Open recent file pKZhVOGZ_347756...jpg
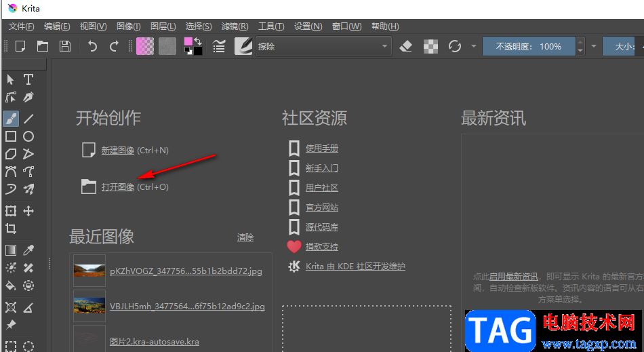Viewport: 644px width, 352px height. 186,271
